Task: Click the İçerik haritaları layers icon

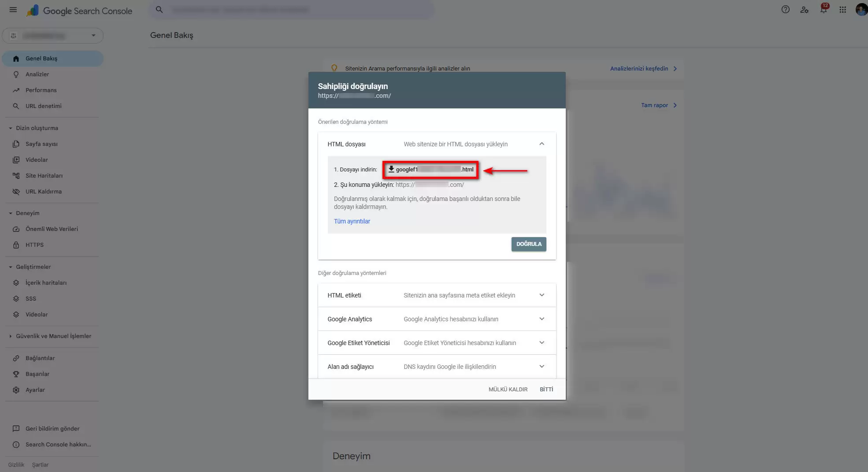Action: pyautogui.click(x=16, y=283)
